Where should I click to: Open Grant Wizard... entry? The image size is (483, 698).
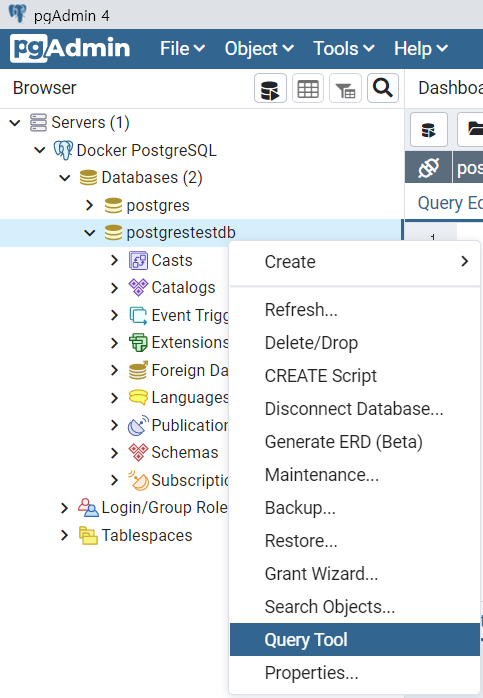(355, 573)
